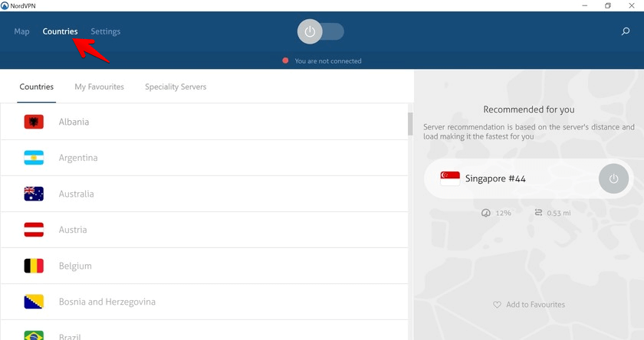Click the red not-connected status dot
This screenshot has width=644, height=340.
(285, 60)
